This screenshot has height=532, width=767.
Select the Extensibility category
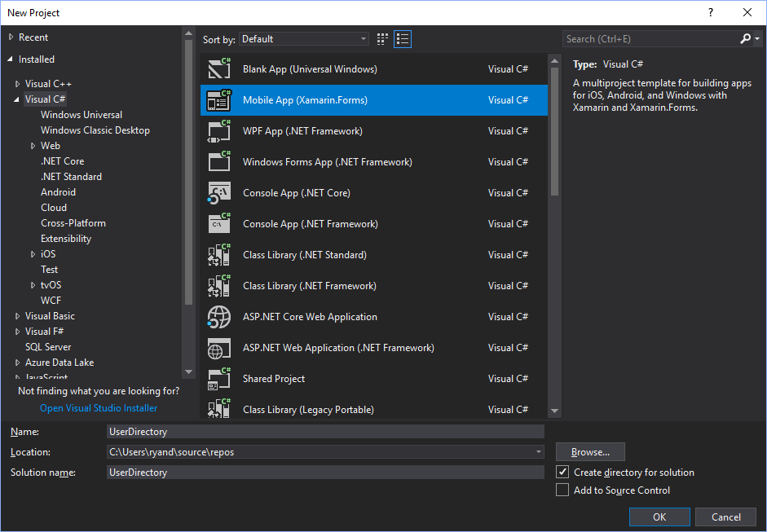click(66, 239)
